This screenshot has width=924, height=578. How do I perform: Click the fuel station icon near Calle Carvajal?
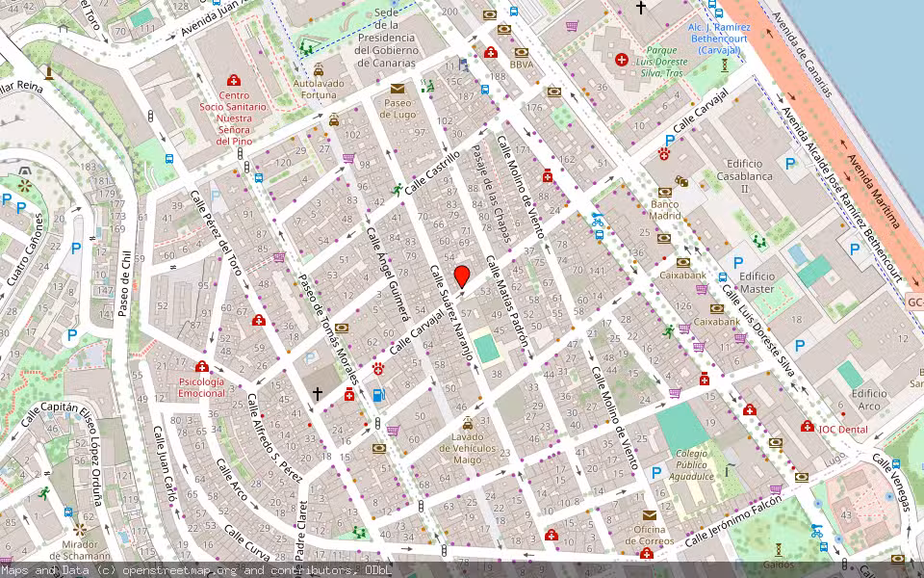[x=378, y=396]
